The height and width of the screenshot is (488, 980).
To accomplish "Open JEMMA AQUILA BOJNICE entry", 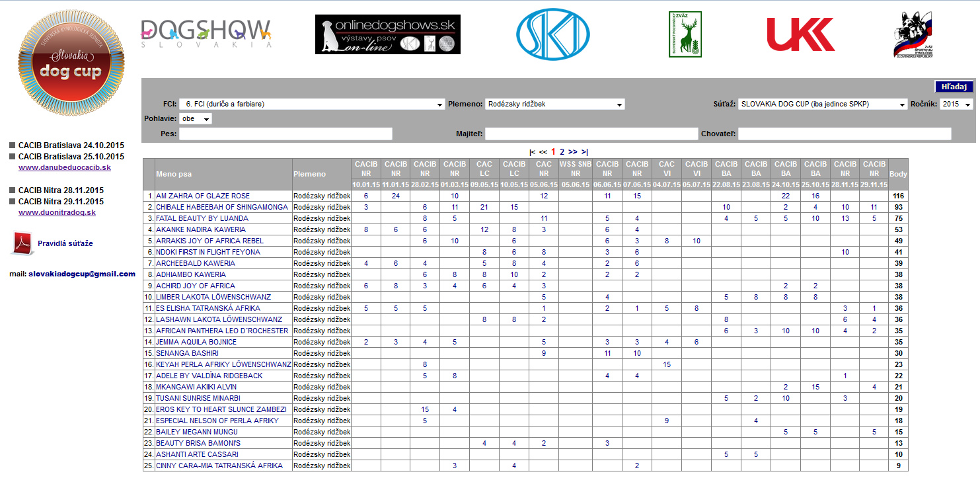I will (196, 342).
